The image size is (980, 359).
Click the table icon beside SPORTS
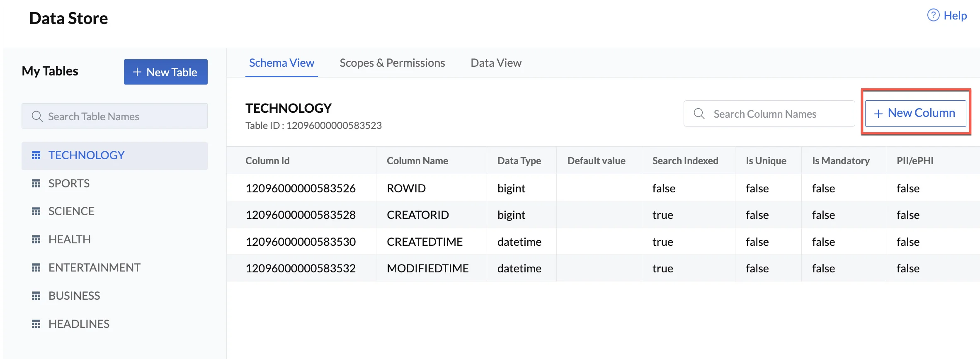coord(36,184)
